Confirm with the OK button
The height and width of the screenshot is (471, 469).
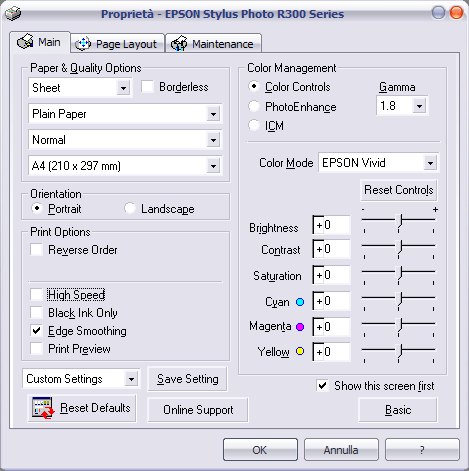point(260,450)
